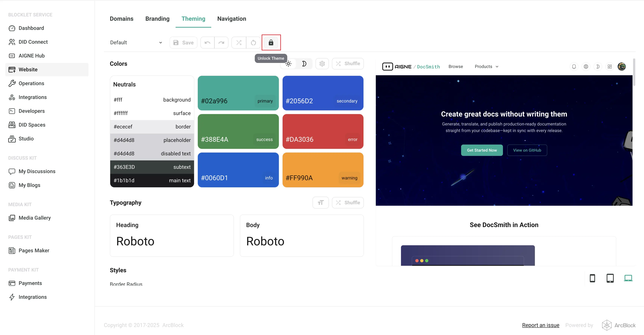
Task: Open notifications bell in the preview header
Action: (574, 66)
